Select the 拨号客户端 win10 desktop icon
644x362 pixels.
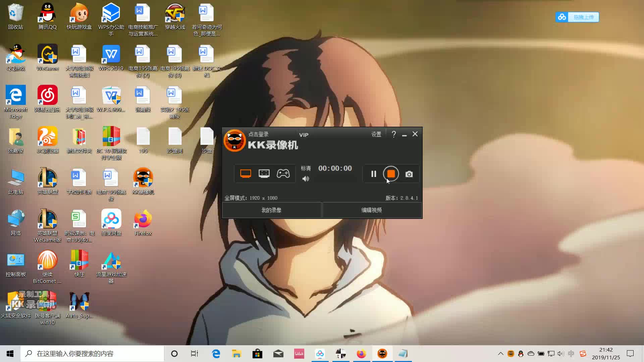pyautogui.click(x=48, y=308)
